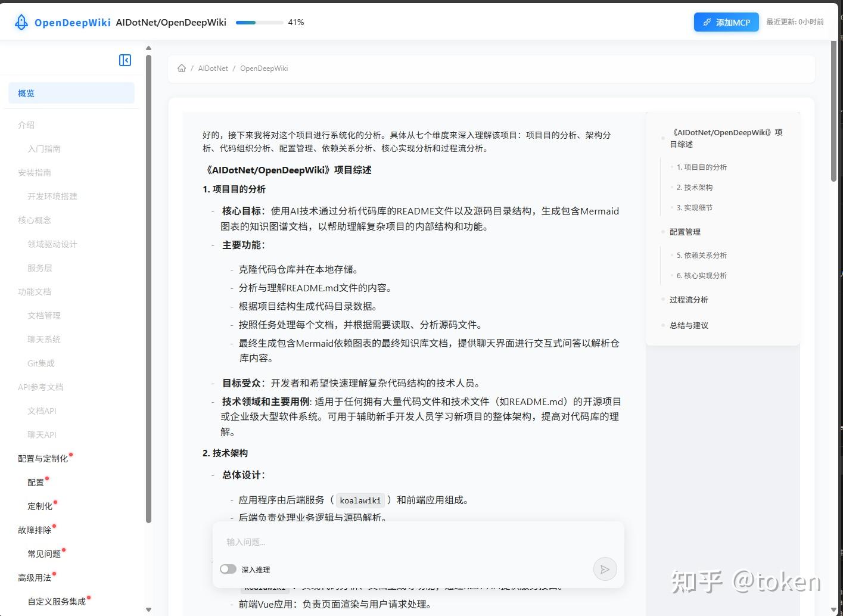Image resolution: width=843 pixels, height=616 pixels.
Task: Select 文档API under API参考文档
Action: pyautogui.click(x=41, y=410)
